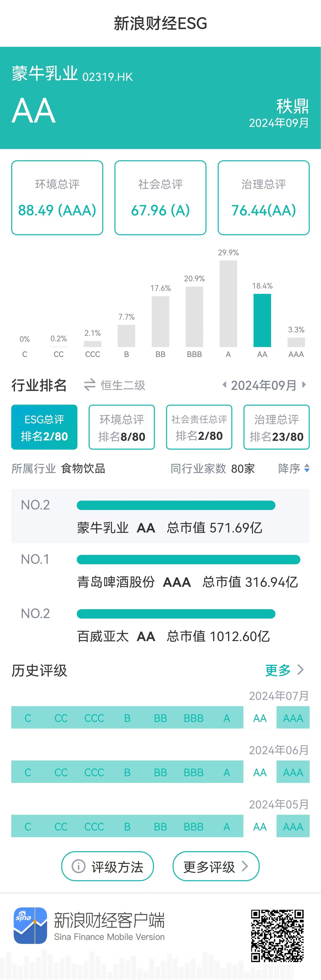Click the B bar showing 7.7%
Image resolution: width=321 pixels, height=980 pixels.
pyautogui.click(x=127, y=336)
